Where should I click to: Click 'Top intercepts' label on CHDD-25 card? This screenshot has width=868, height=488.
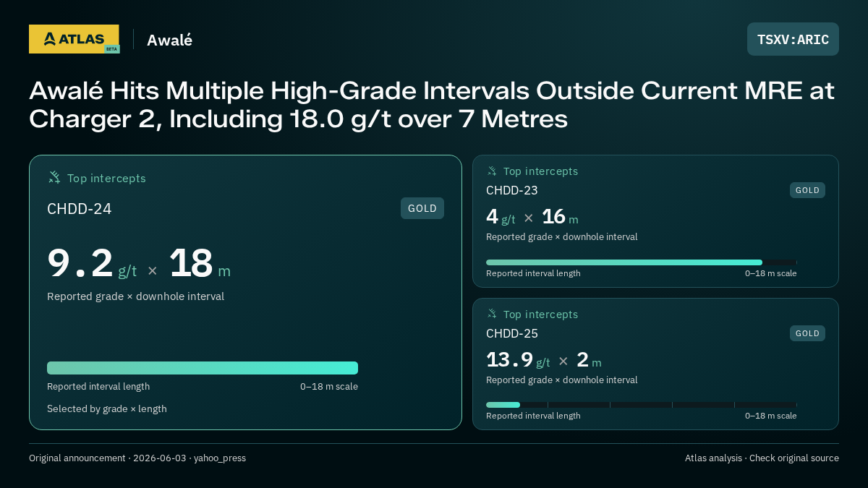click(541, 314)
